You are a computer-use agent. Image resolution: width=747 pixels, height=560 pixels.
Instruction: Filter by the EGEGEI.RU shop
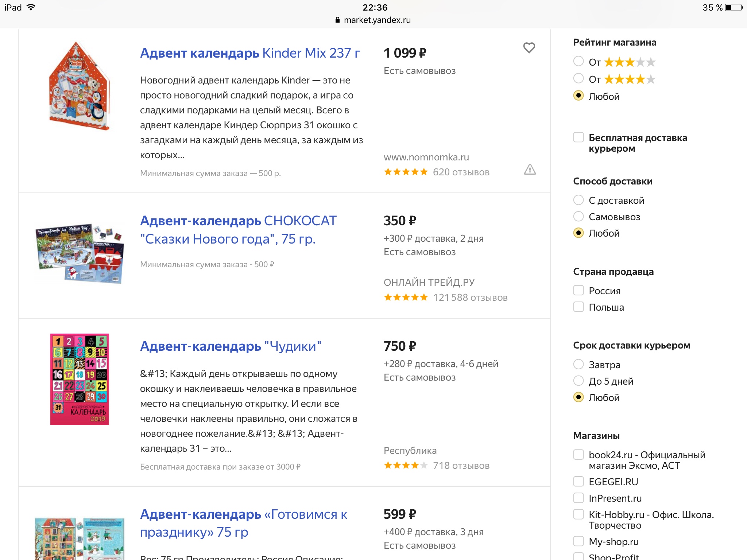578,482
